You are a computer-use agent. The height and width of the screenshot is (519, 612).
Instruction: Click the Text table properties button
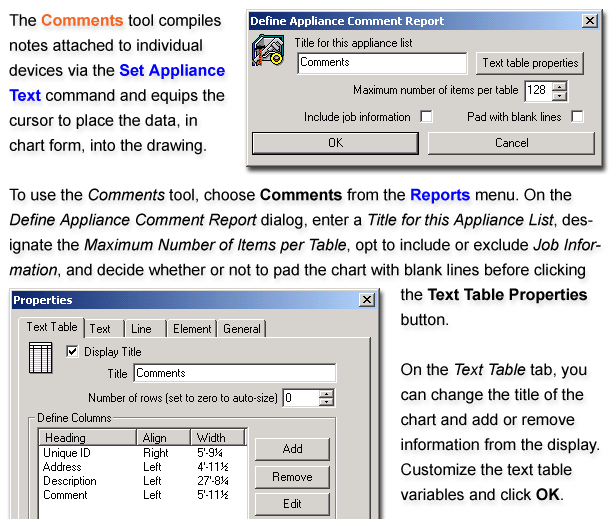(530, 63)
